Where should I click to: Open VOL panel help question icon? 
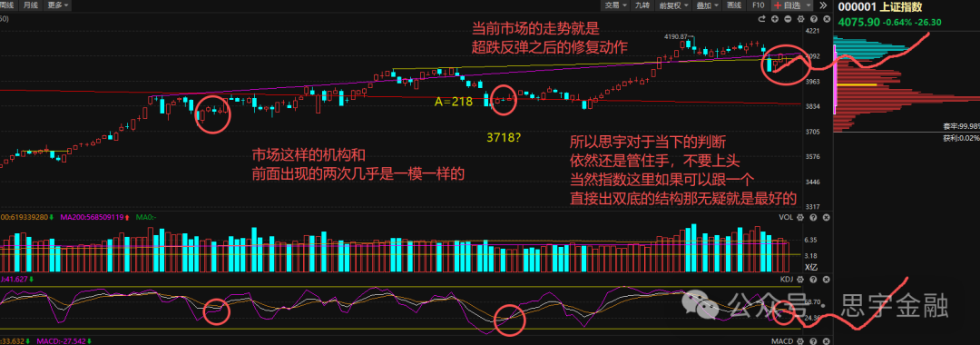point(813,218)
